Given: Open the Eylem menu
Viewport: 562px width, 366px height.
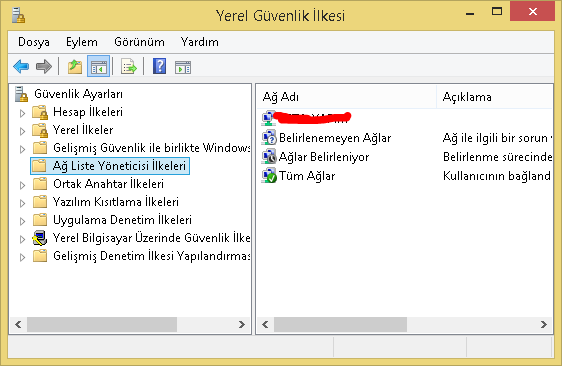Looking at the screenshot, I should pyautogui.click(x=82, y=42).
